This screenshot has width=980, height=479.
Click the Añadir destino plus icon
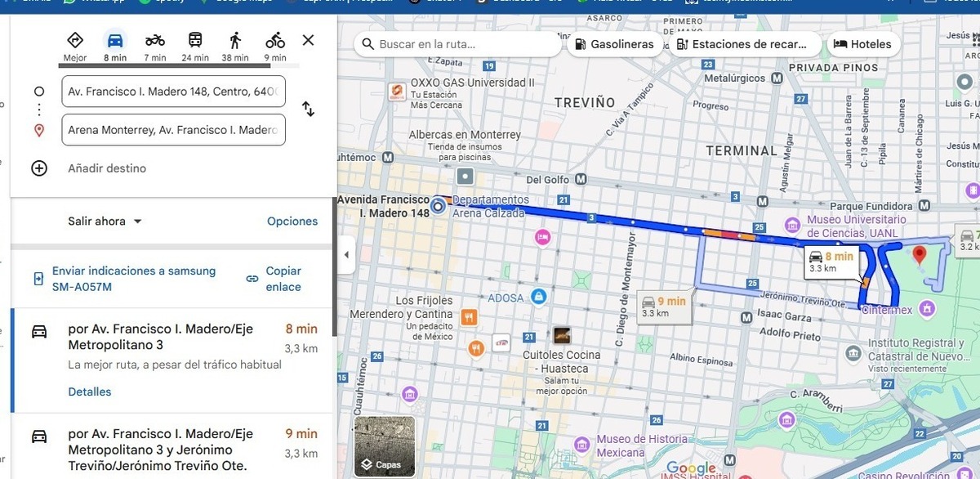(39, 168)
